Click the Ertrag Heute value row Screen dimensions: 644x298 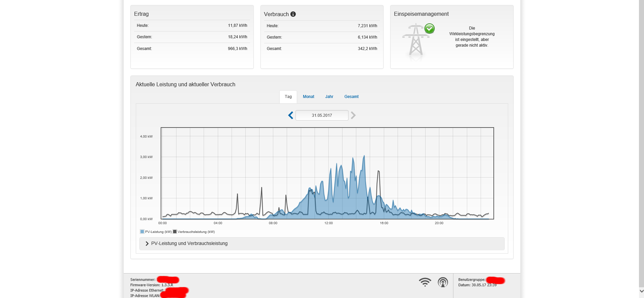click(x=192, y=26)
